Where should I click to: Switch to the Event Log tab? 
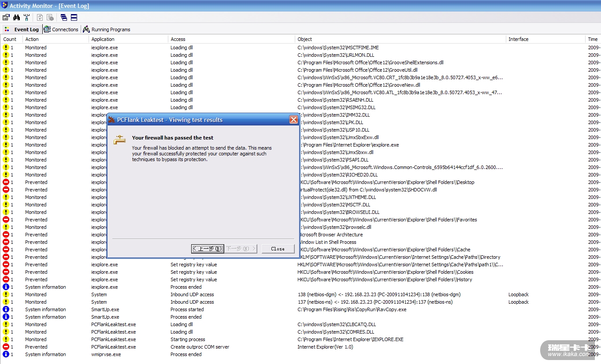click(22, 29)
